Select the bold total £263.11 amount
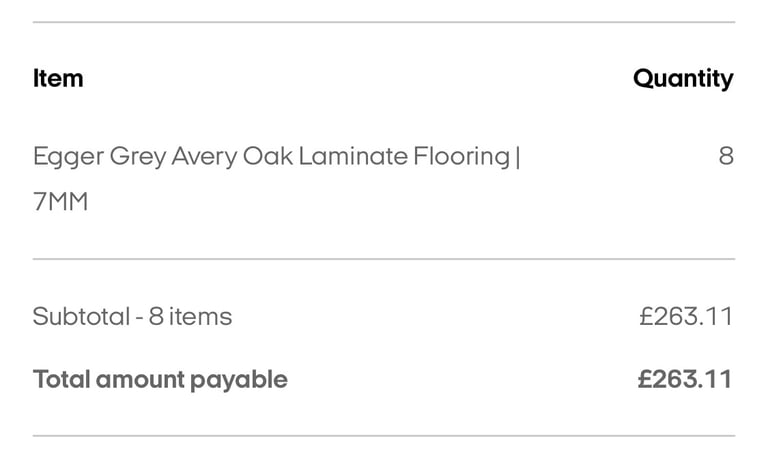Image resolution: width=768 pixels, height=471 pixels. (685, 379)
